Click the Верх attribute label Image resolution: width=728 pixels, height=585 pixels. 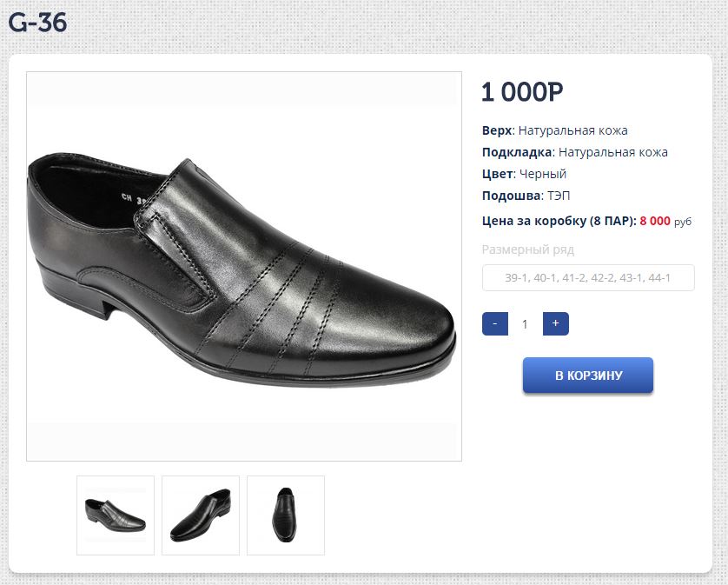(497, 130)
